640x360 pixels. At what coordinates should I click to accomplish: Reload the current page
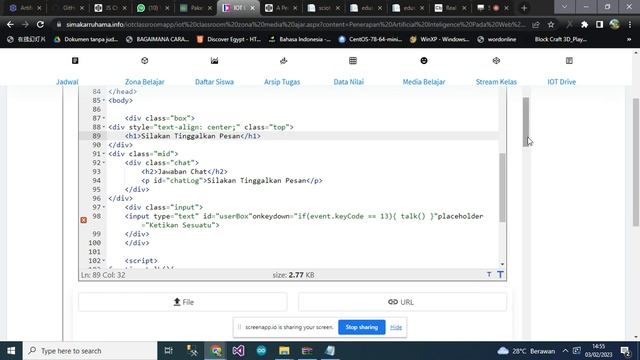[x=40, y=24]
